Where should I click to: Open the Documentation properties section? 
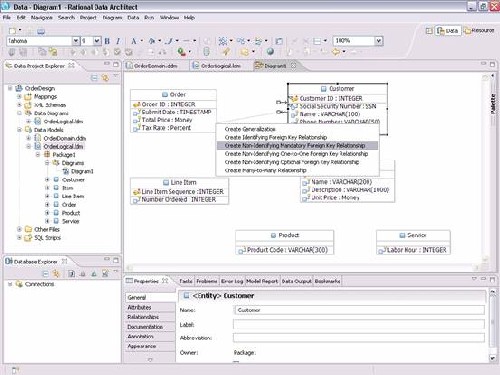[150, 327]
